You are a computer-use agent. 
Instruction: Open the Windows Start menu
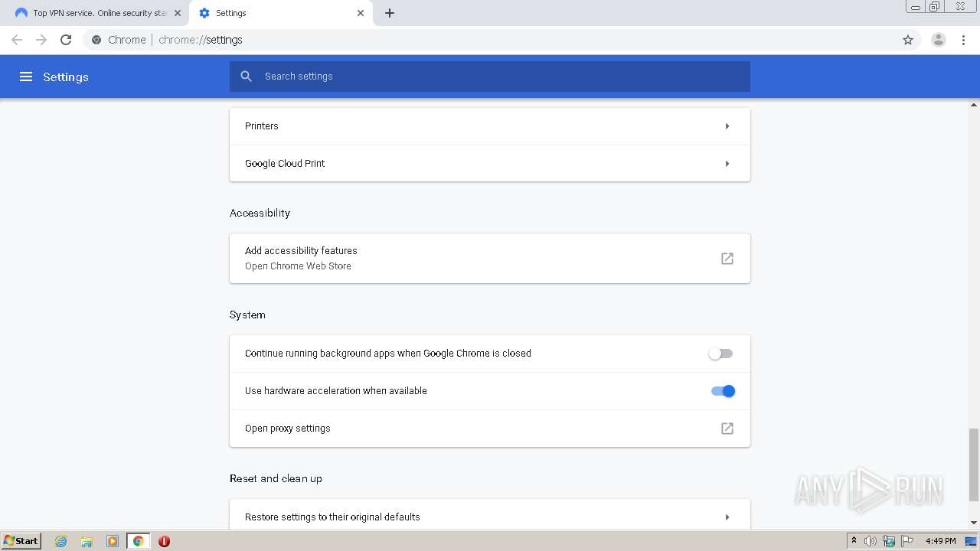(x=21, y=541)
